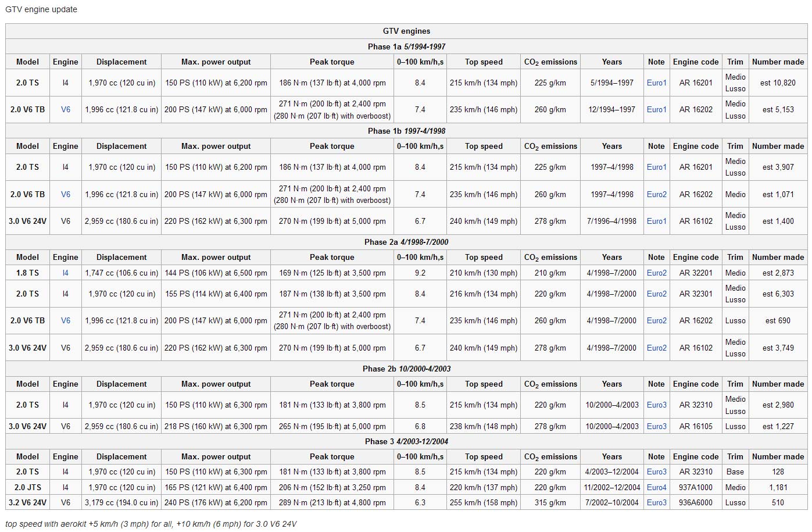Select the '315 g/km' emissions cell
Screen dimensions: 812x532
pos(550,502)
